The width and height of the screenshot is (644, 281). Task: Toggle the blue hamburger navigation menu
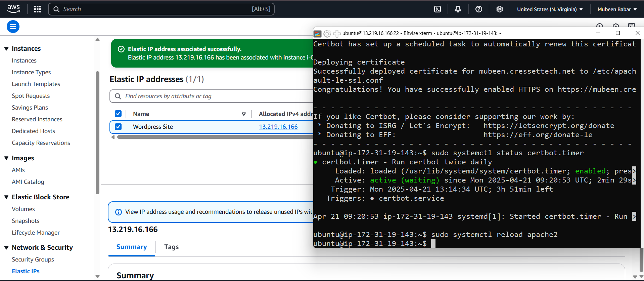pos(13,27)
